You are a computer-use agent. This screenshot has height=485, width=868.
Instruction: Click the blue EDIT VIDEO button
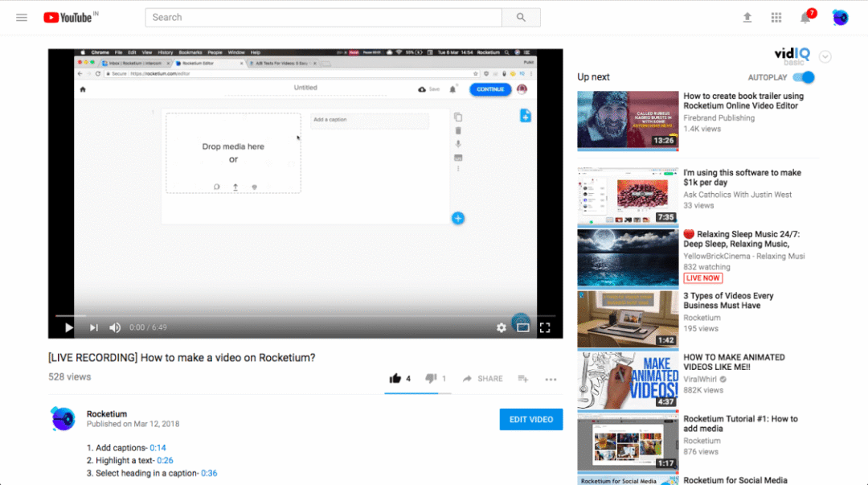530,419
